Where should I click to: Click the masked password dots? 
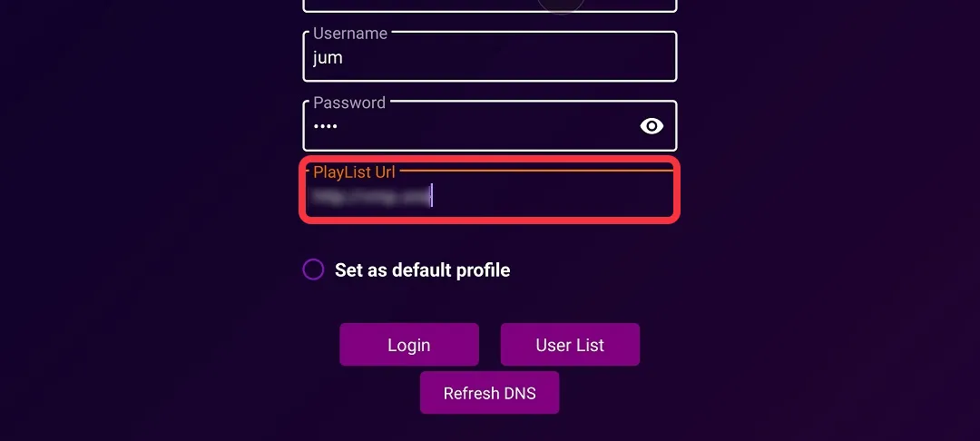click(325, 126)
